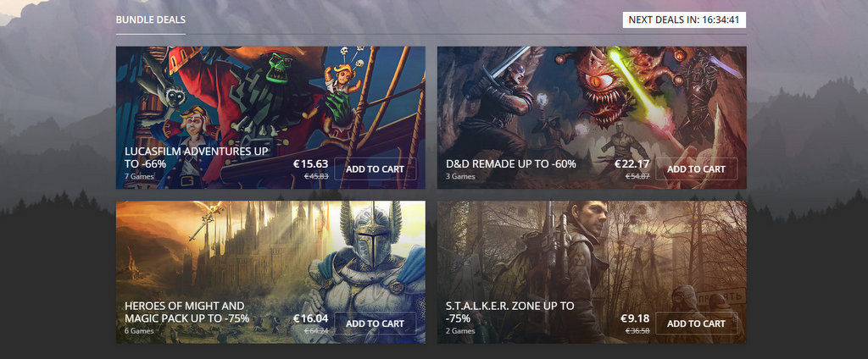
Task: Click the 7 Games label under Lucasfilm
Action: coord(139,176)
